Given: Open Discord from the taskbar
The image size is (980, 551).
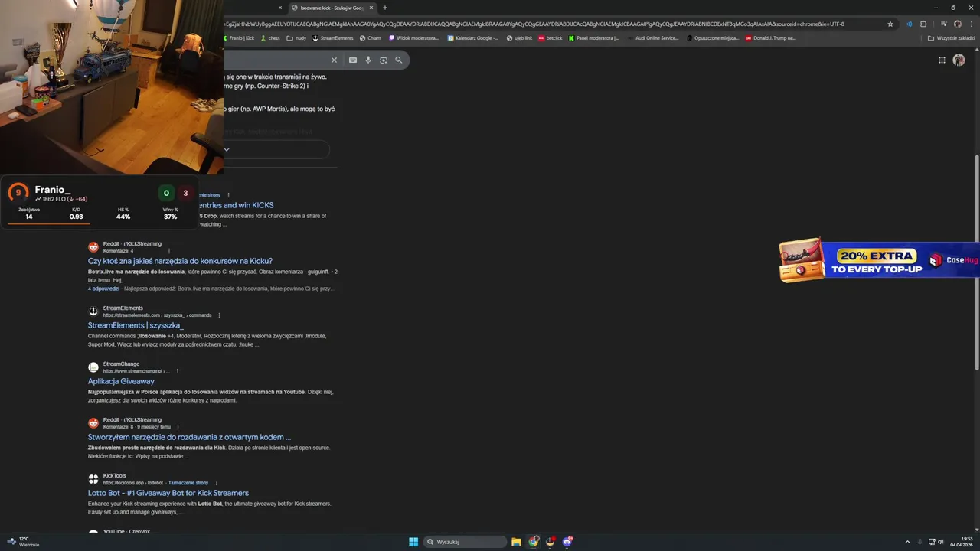Looking at the screenshot, I should click(x=567, y=542).
